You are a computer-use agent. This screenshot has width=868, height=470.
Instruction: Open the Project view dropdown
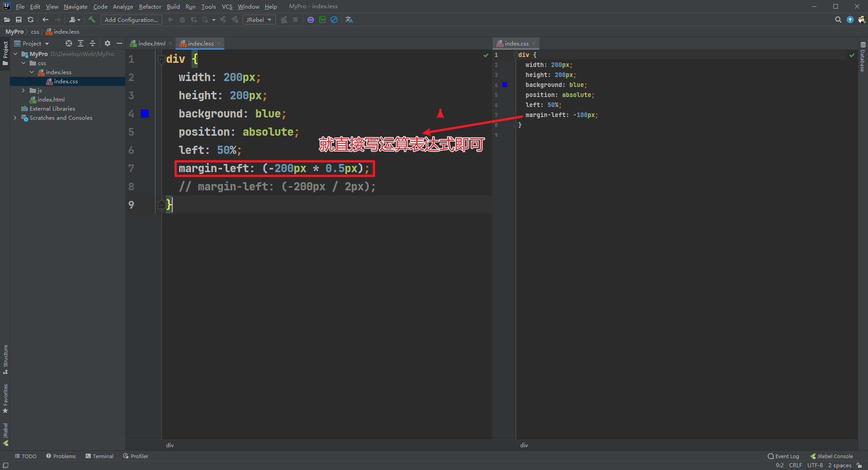tap(31, 43)
